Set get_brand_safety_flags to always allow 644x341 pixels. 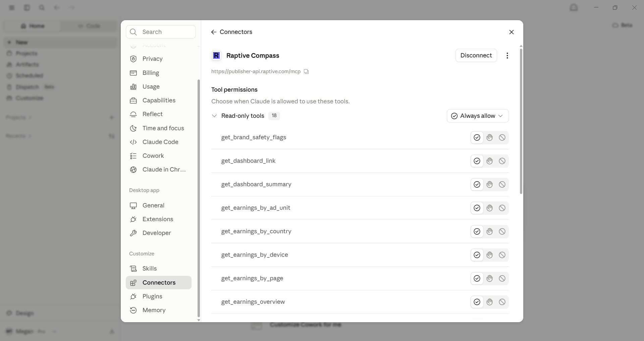[x=477, y=138]
